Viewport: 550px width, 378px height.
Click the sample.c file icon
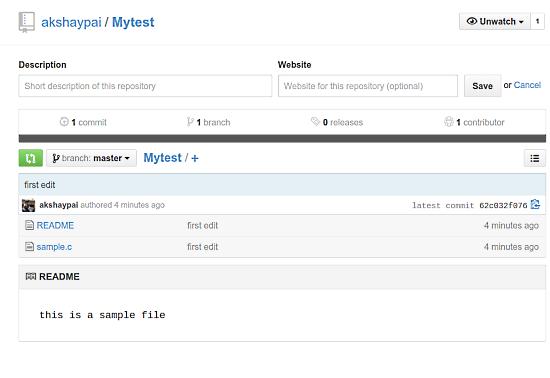(x=29, y=247)
